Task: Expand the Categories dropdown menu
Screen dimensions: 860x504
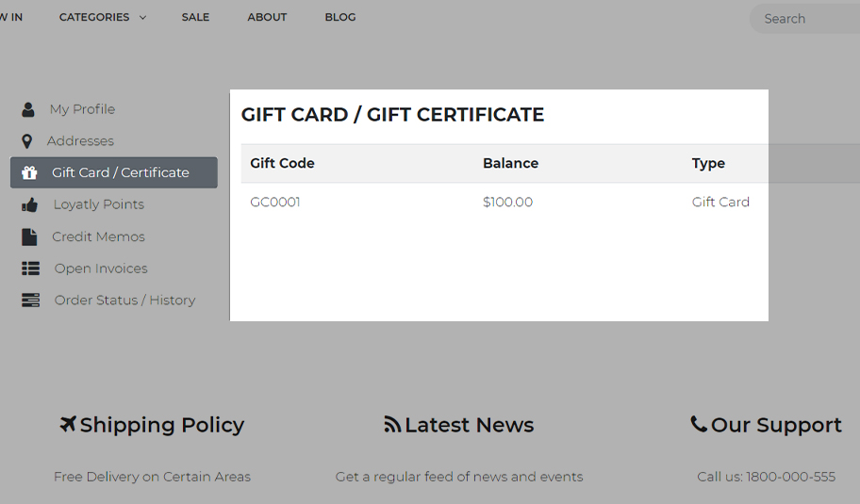Action: (102, 17)
